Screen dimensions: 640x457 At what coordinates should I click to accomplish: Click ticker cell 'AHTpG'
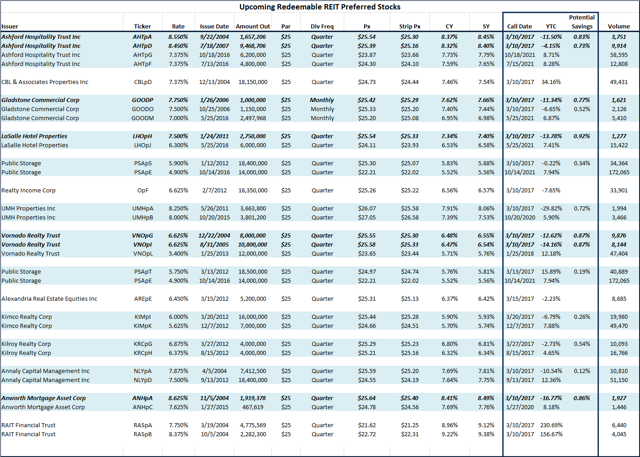(142, 55)
